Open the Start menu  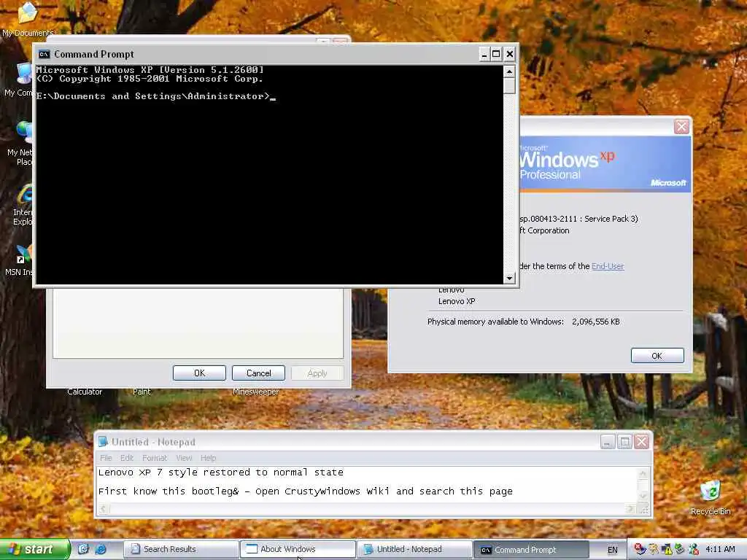coord(35,549)
